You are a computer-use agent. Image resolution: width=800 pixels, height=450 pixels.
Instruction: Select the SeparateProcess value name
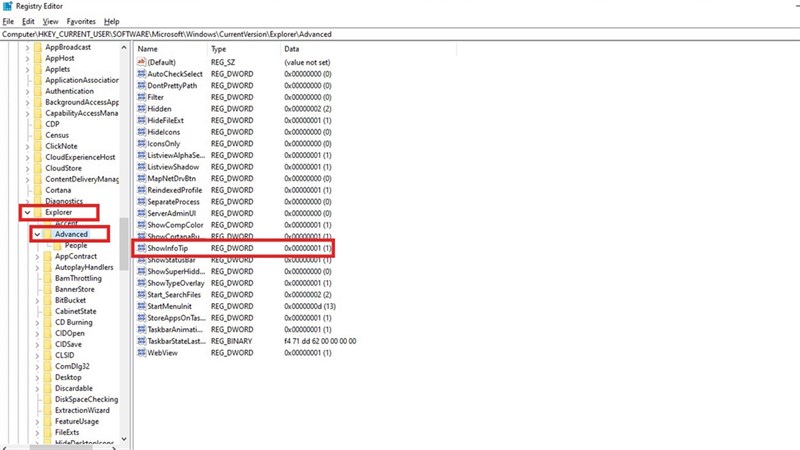coord(173,202)
